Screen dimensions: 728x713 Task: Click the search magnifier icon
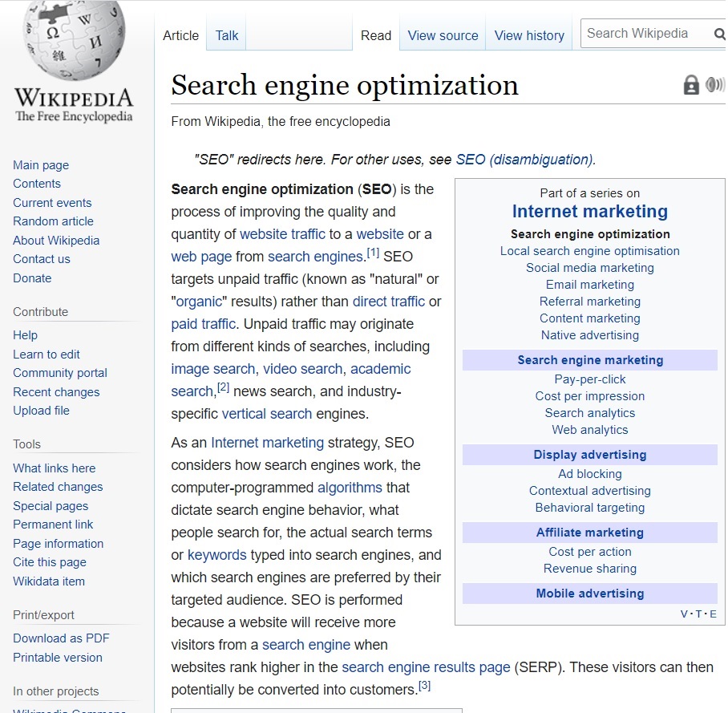pyautogui.click(x=718, y=34)
